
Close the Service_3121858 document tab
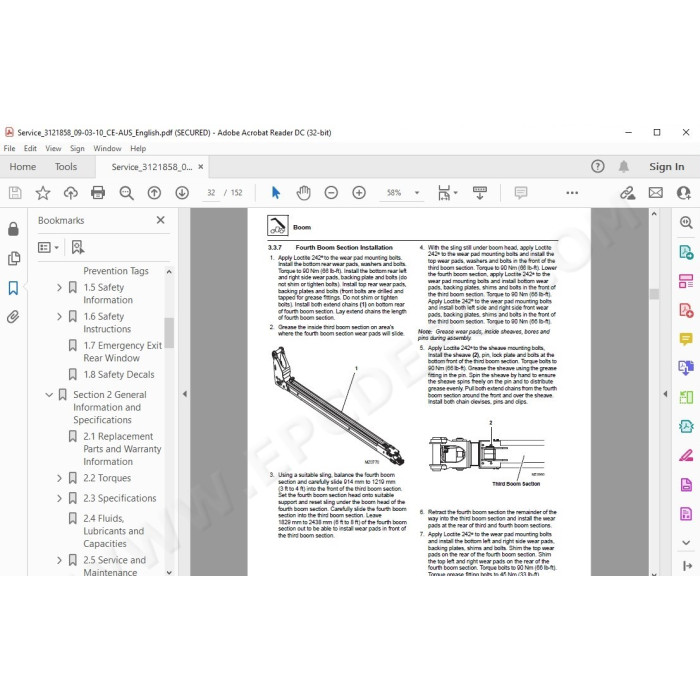point(201,167)
